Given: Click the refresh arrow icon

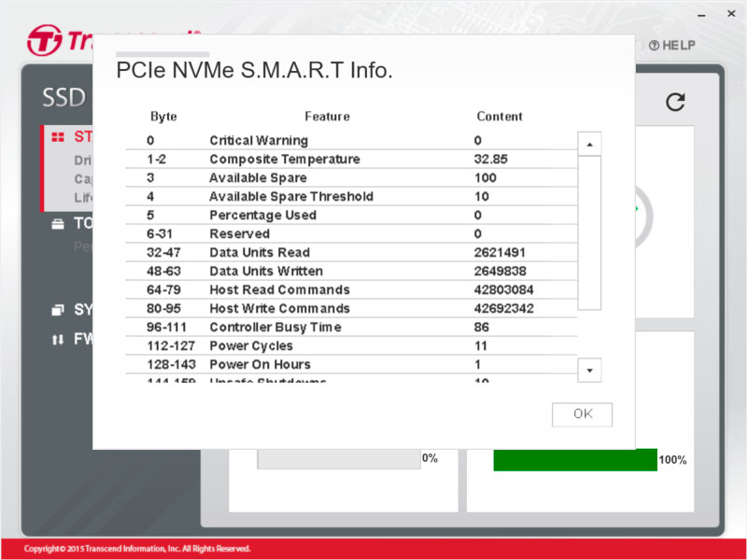Looking at the screenshot, I should (x=675, y=102).
